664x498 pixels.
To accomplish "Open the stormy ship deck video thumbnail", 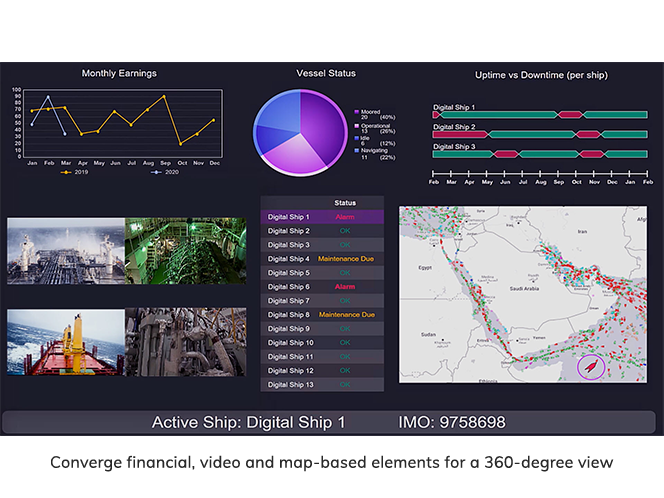I will click(x=66, y=251).
